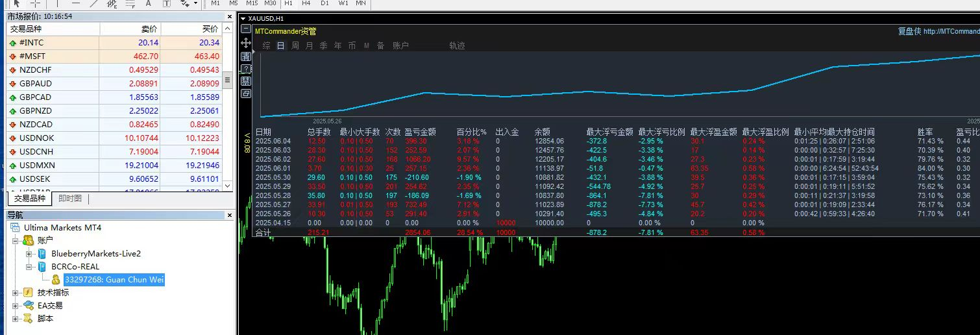The image size is (980, 335).
Task: Switch to the 交易品种 bottom tab
Action: pos(29,199)
